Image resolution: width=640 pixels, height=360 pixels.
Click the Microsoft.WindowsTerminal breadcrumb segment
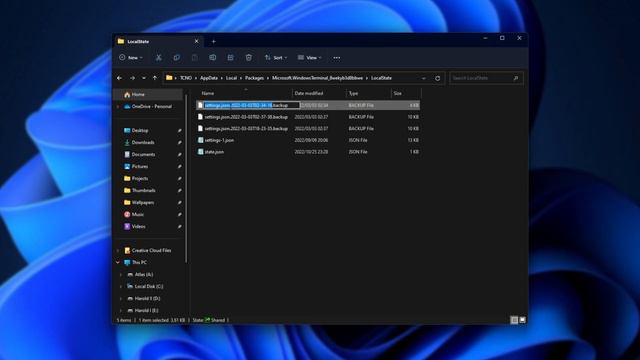pyautogui.click(x=317, y=78)
